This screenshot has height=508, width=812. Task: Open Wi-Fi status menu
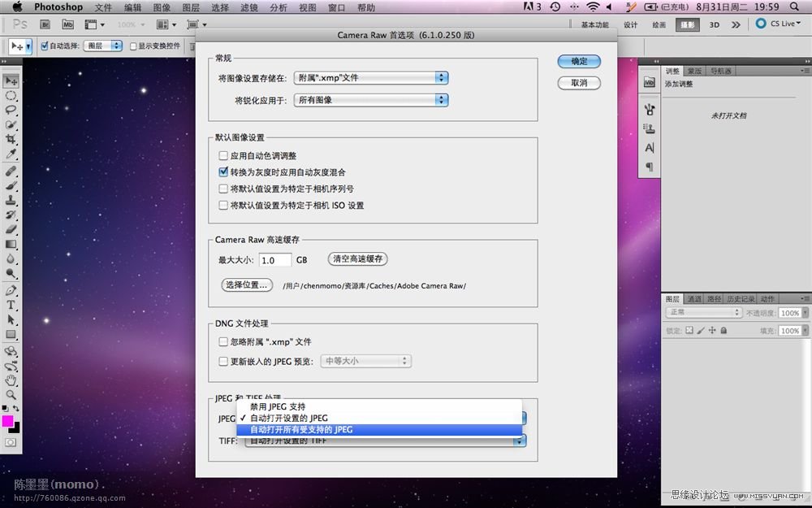pyautogui.click(x=593, y=7)
